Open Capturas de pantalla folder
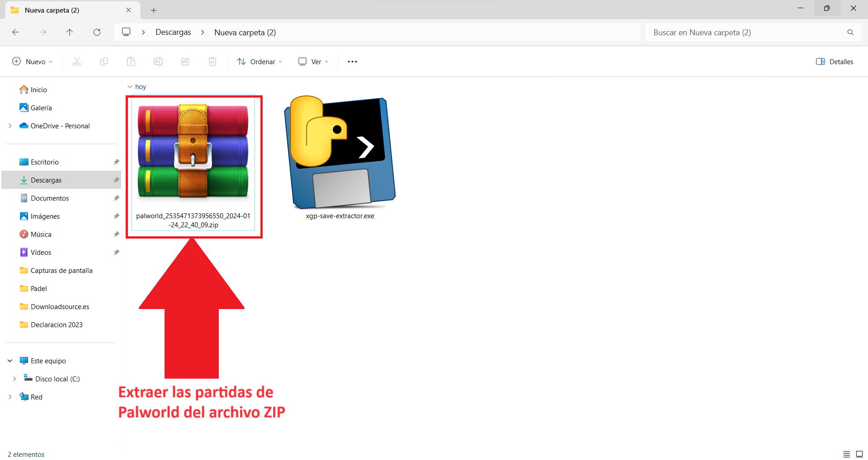Screen dimensions: 868x460 click(x=56, y=270)
